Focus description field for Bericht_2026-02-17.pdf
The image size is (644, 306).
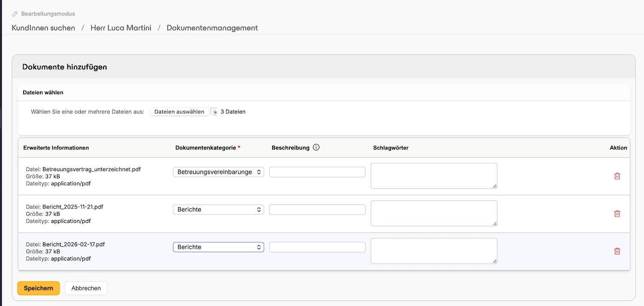tap(317, 247)
